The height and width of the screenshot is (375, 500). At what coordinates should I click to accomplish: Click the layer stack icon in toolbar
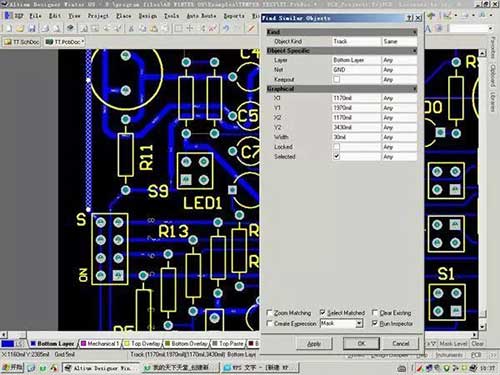click(x=70, y=29)
